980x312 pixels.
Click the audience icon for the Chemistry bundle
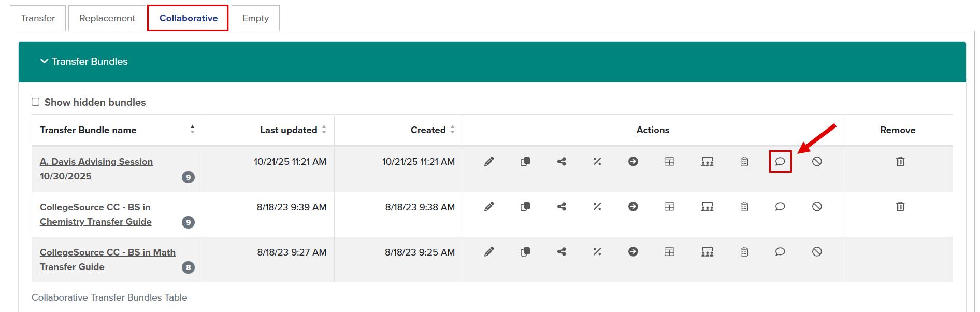click(x=707, y=206)
